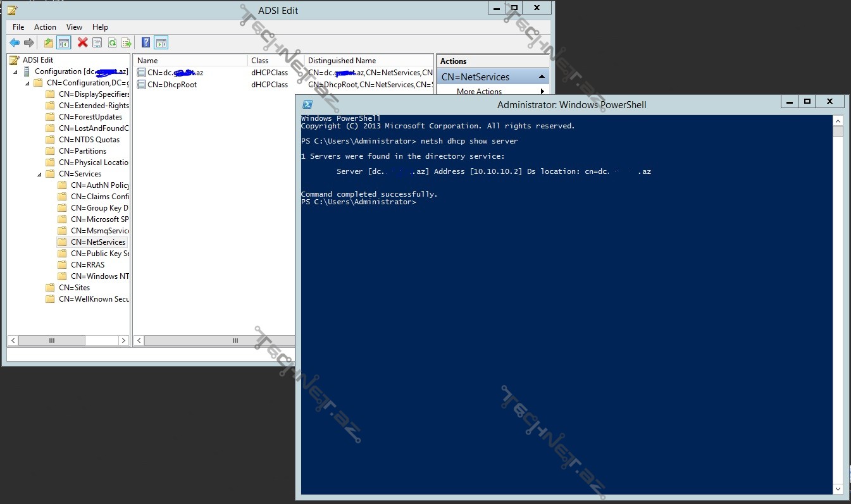Screen dimensions: 851x504
Task: Expand the More Actions submenu arrow
Action: point(542,92)
